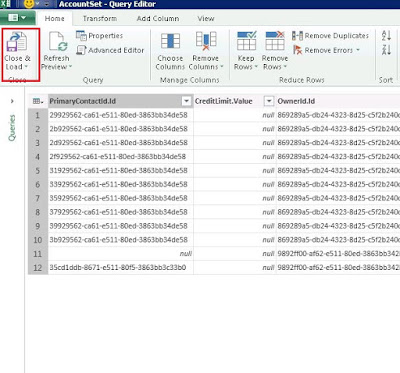Click the null PrimaryContactId cell in row 11
The height and width of the screenshot is (373, 400).
[121, 254]
